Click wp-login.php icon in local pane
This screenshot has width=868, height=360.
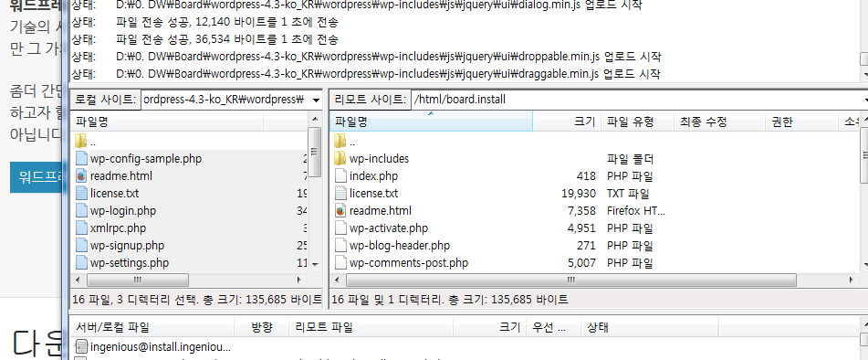pyautogui.click(x=81, y=210)
